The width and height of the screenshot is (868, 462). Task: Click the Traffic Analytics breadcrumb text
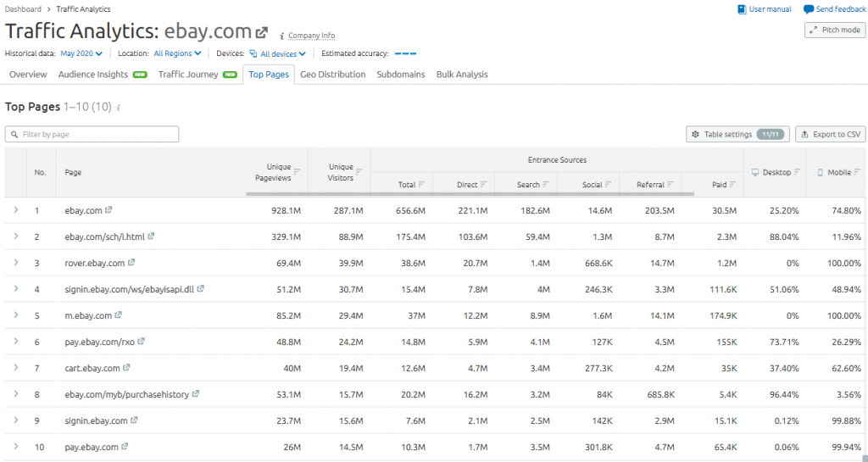pos(83,9)
